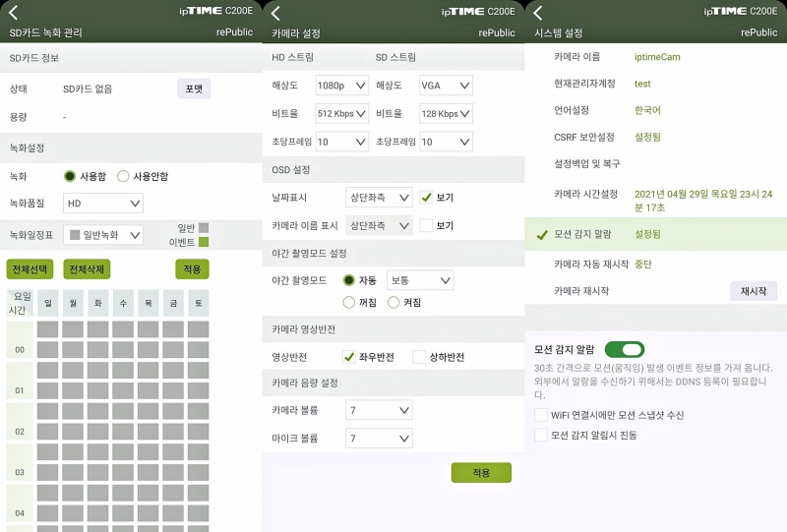The width and height of the screenshot is (787, 532).
Task: Expand the 카메라 볼륨 dropdown
Action: click(x=379, y=410)
